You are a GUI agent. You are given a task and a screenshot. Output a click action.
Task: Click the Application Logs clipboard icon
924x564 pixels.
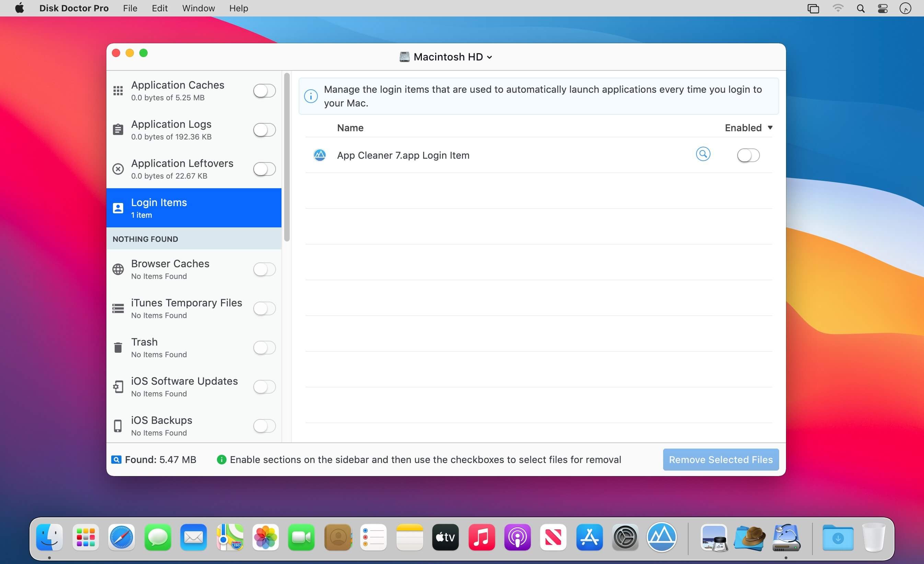click(x=118, y=130)
